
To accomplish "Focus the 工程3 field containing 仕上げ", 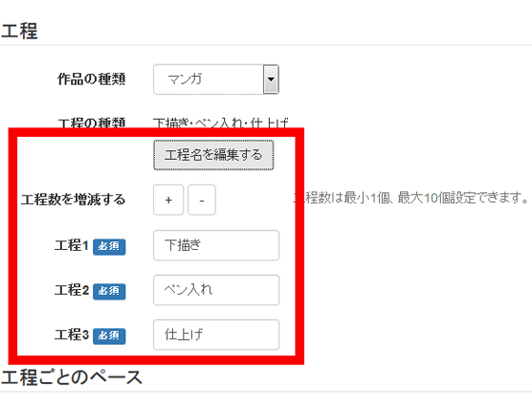I will click(x=217, y=335).
